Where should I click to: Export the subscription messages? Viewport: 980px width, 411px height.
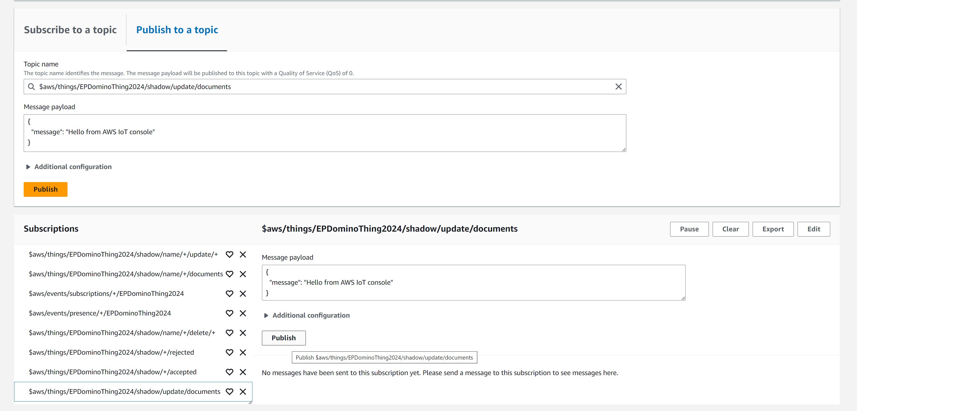coord(773,229)
